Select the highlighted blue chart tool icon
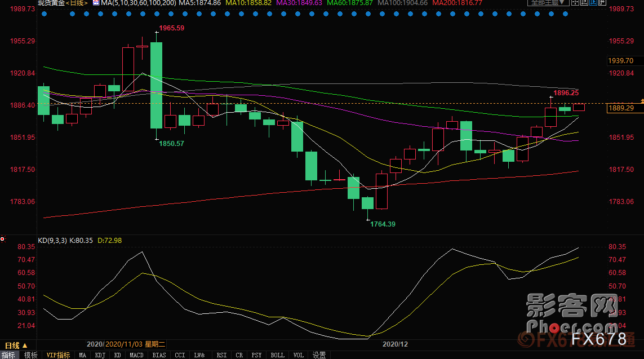The width and height of the screenshot is (644, 359). click(x=593, y=2)
